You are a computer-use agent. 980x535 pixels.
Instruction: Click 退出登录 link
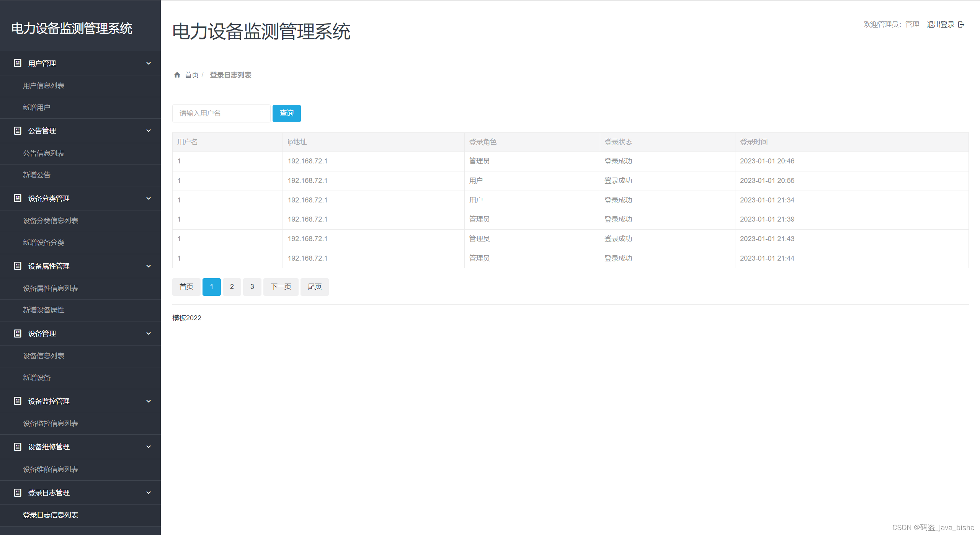click(941, 24)
